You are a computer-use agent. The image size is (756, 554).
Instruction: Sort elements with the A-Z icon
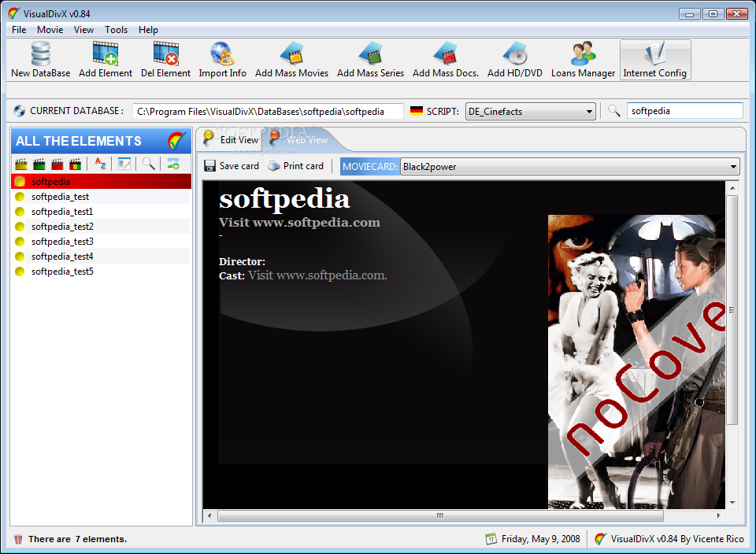100,164
